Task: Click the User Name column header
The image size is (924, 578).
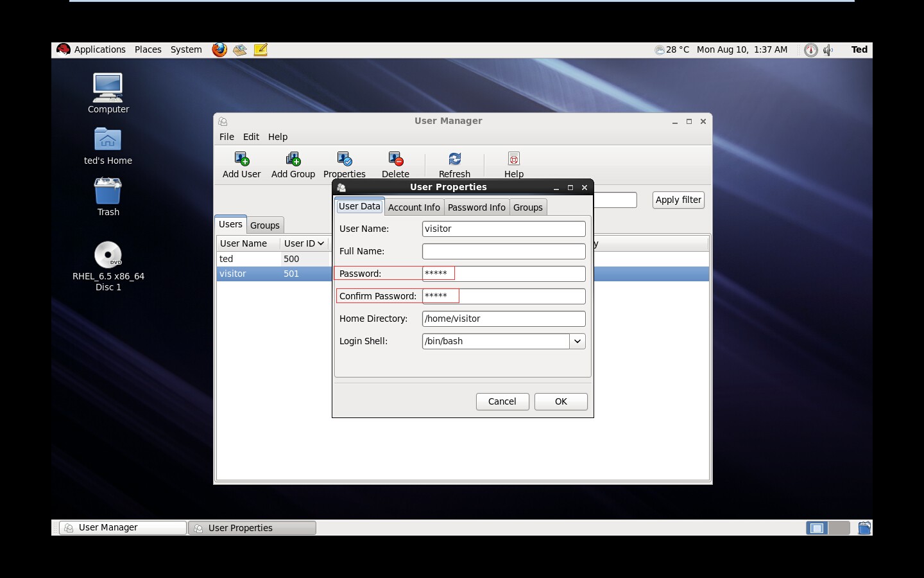Action: 248,243
